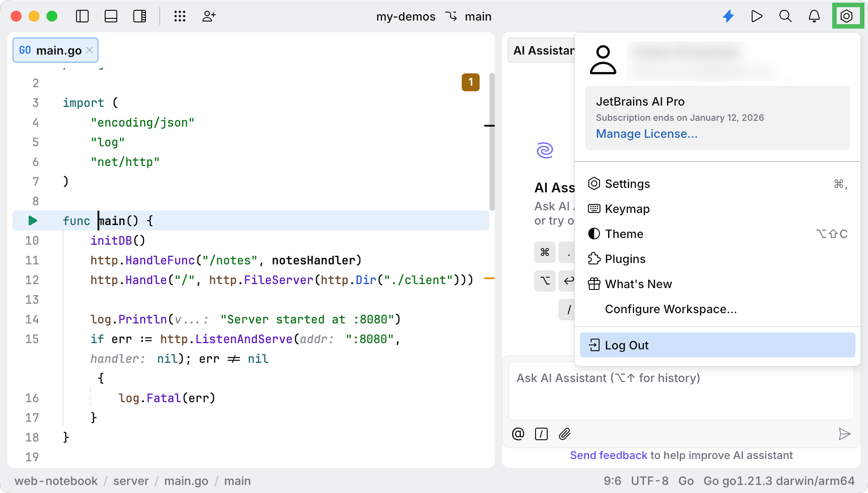The height and width of the screenshot is (493, 868).
Task: Open AI commands with the slash icon
Action: click(541, 434)
